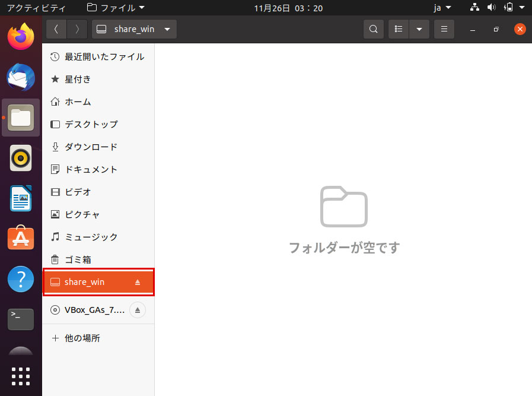The width and height of the screenshot is (532, 396).
Task: Select 最近開いたファイル in sidebar
Action: (98, 57)
